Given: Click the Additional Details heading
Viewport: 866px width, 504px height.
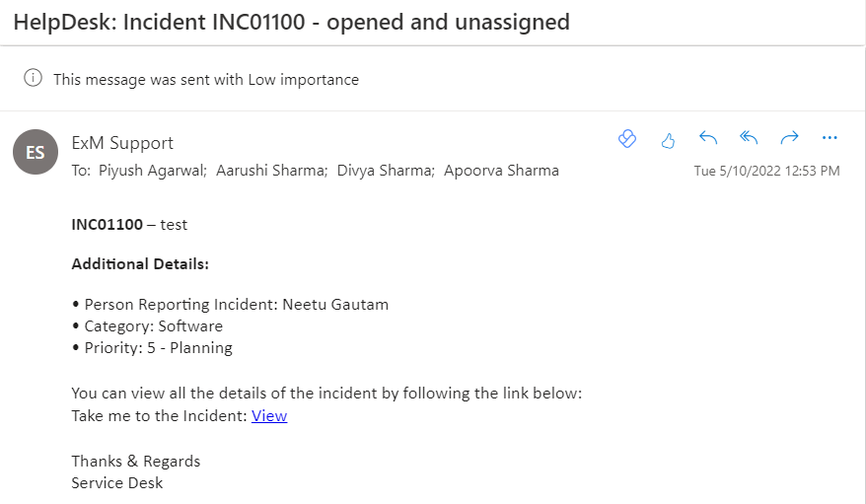Looking at the screenshot, I should point(140,264).
